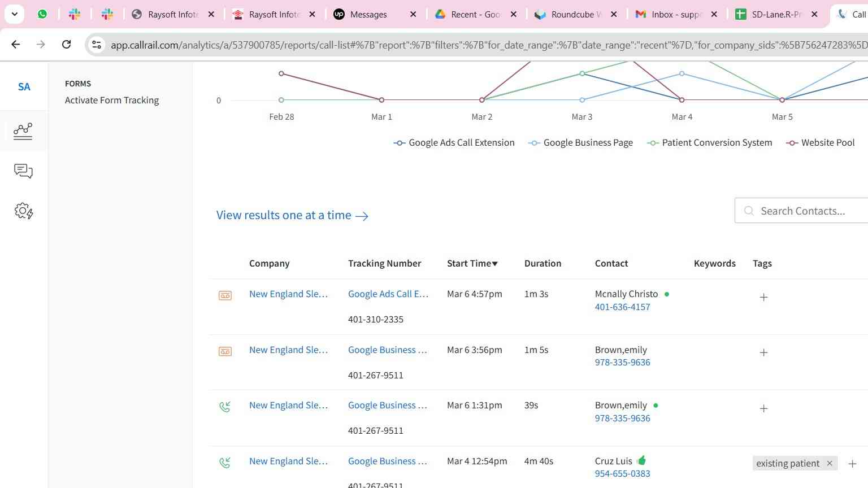
Task: Add tag to Brown,emily 3:56pm call
Action: point(763,352)
